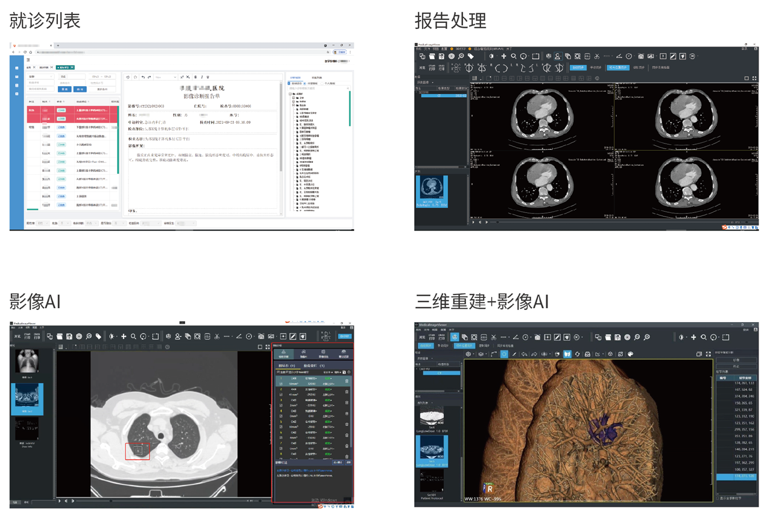The width and height of the screenshot is (773, 532).
Task: Switch to the 肺结节 tab in AI panel
Action: coord(286,366)
